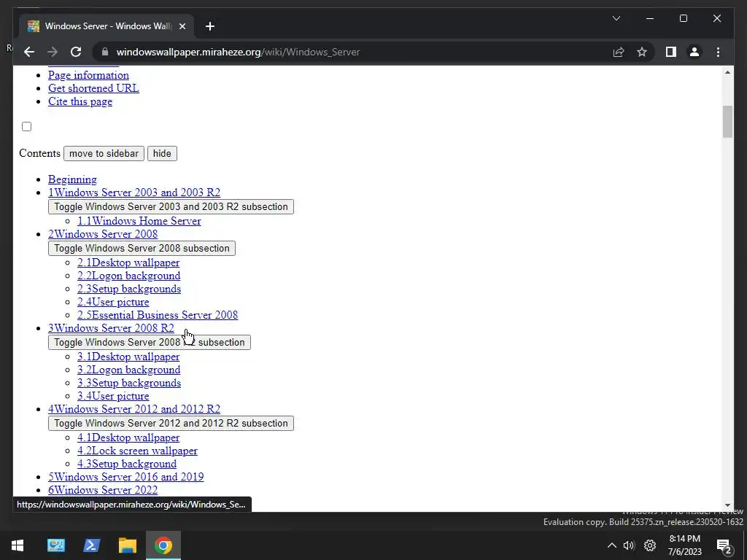Open 3.3 Setup backgrounds link

click(x=129, y=383)
